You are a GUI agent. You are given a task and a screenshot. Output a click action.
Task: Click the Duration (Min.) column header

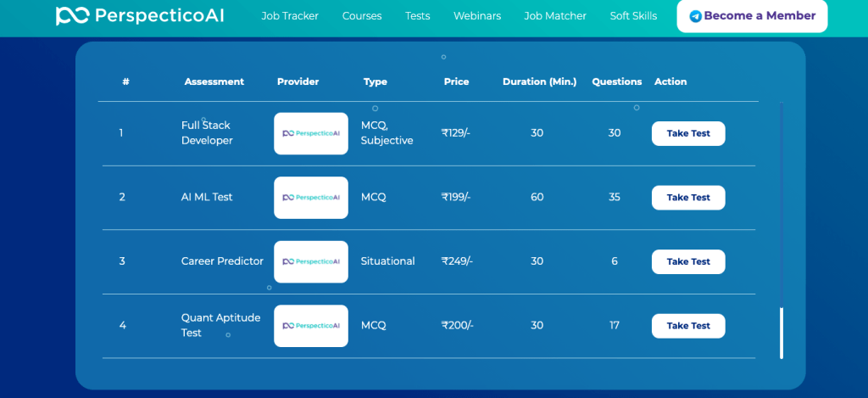point(540,81)
